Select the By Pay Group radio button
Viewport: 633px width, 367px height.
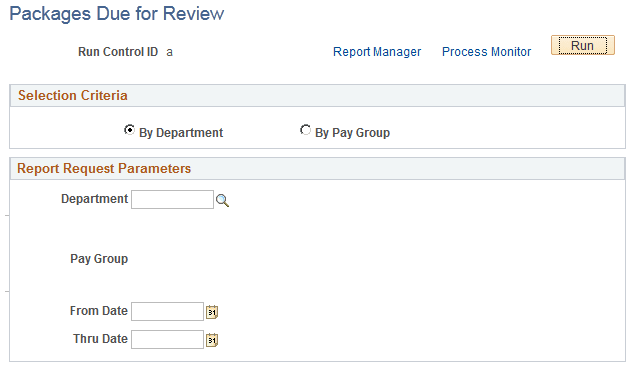point(305,130)
